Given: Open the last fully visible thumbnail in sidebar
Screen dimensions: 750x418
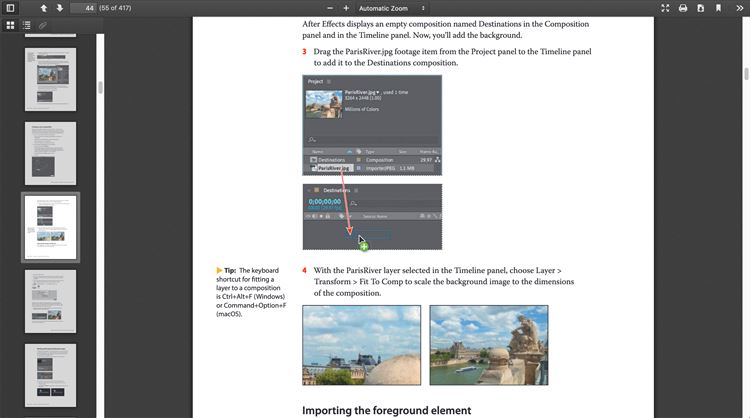Looking at the screenshot, I should pos(50,375).
